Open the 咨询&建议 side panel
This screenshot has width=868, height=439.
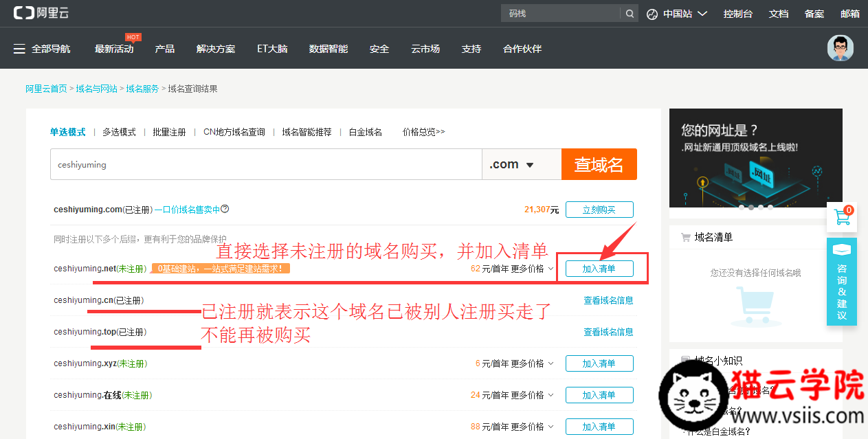pyautogui.click(x=841, y=282)
